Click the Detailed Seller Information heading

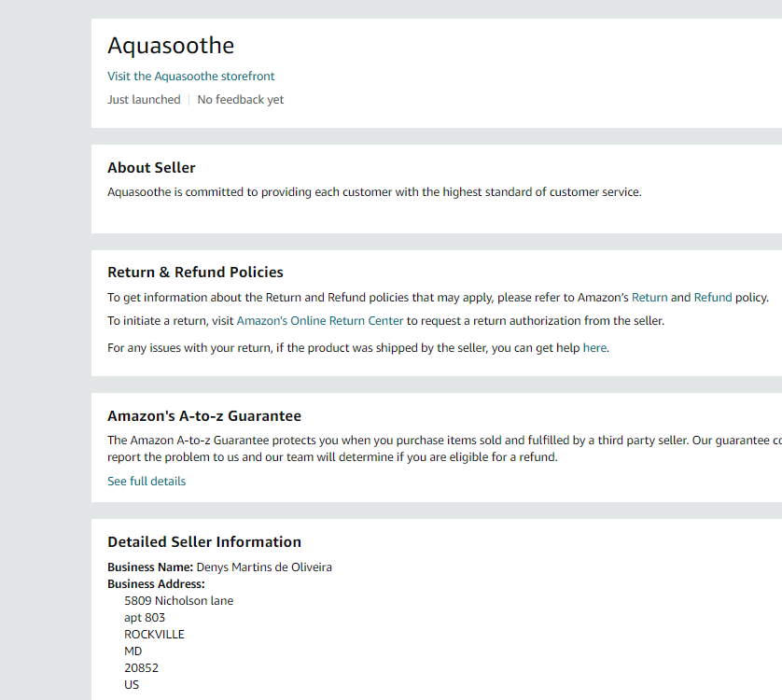tap(204, 542)
